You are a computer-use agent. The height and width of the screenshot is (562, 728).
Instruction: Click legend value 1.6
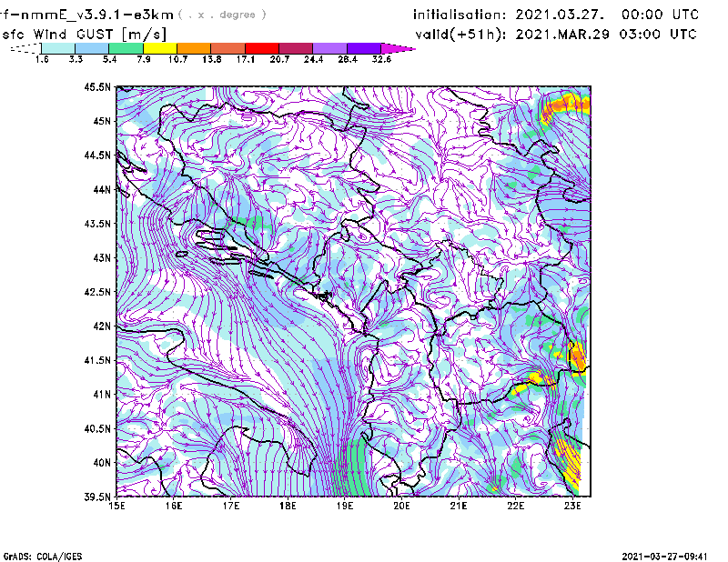click(x=42, y=59)
